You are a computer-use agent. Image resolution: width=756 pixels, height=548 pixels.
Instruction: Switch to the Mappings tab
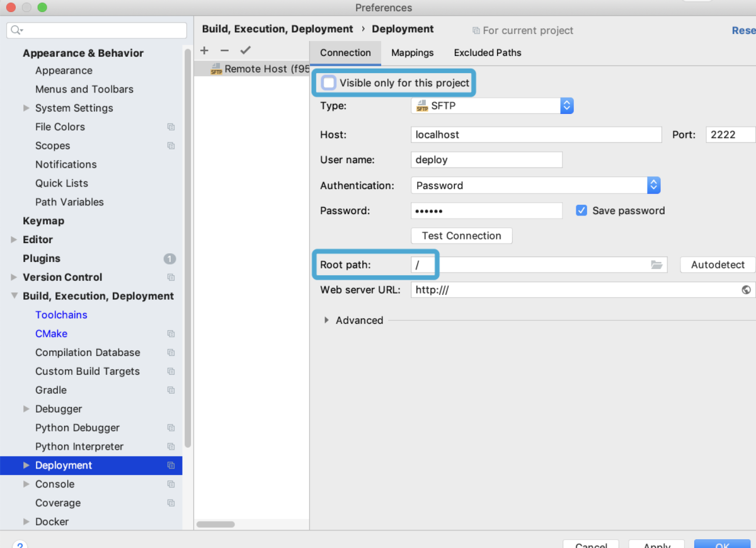(412, 53)
